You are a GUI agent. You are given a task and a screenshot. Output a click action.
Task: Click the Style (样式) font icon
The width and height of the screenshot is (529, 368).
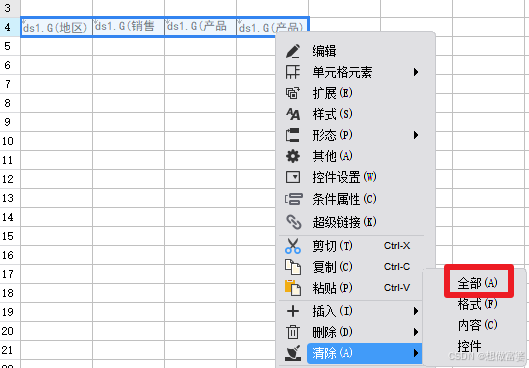pyautogui.click(x=293, y=114)
